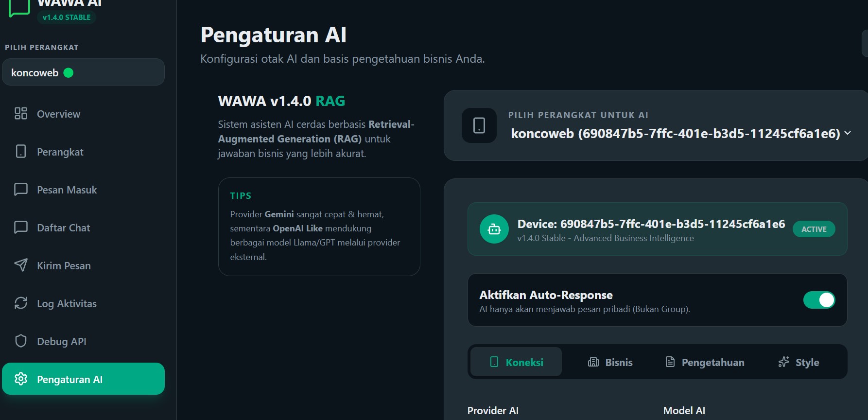Click the v1.4.0 STABLE version badge
868x420 pixels.
[x=67, y=17]
